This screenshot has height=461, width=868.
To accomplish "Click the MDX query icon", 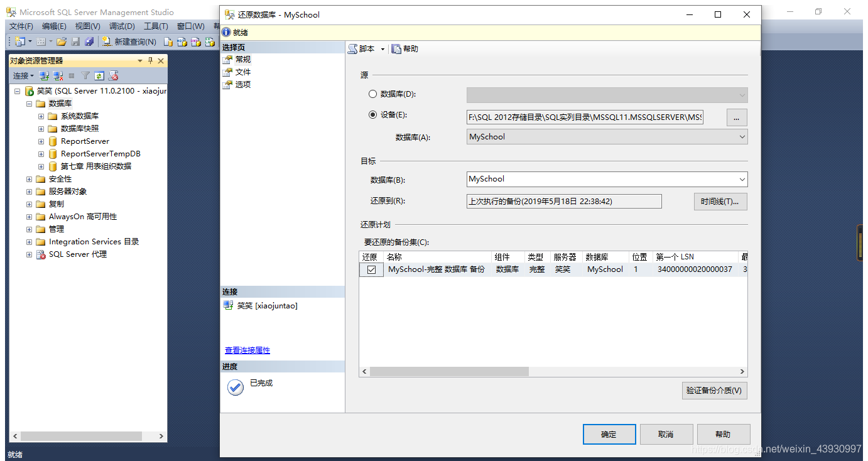I will coord(182,41).
